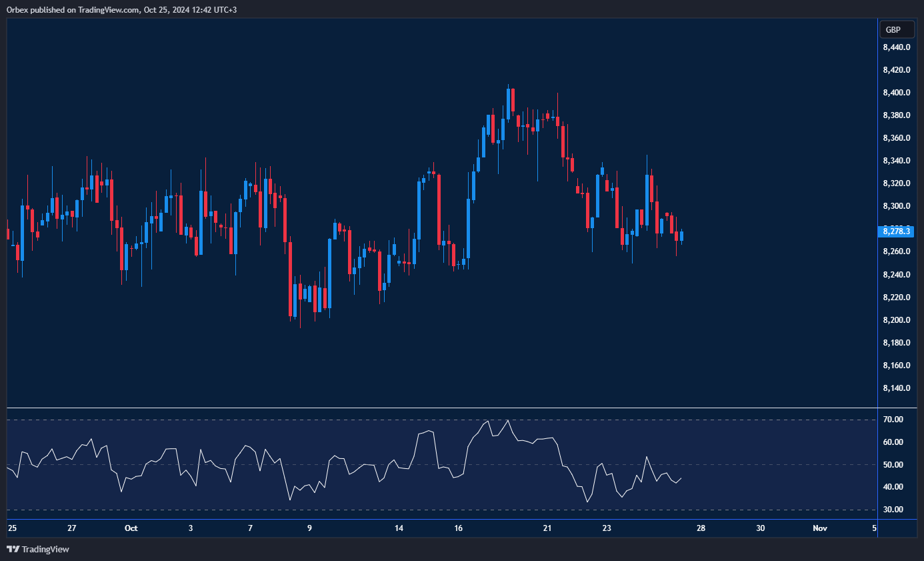The height and width of the screenshot is (561, 924).
Task: Click the 8,140.0 price scale label
Action: [897, 388]
